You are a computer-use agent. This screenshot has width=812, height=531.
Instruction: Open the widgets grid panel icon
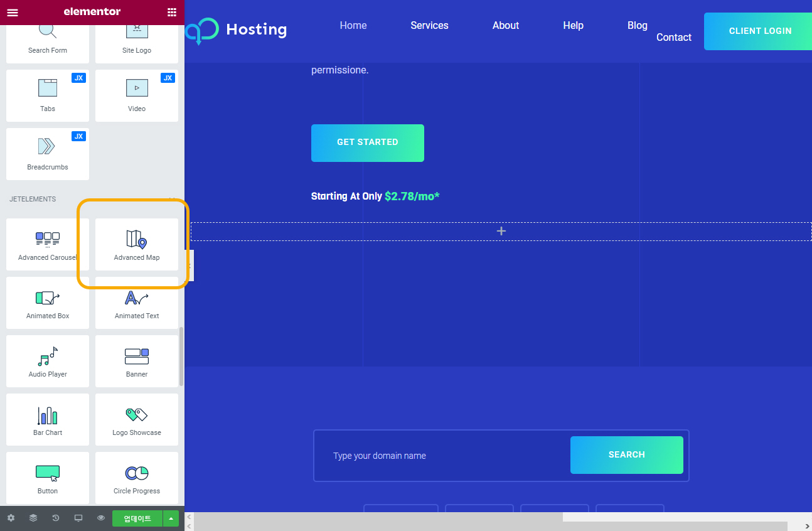(171, 12)
